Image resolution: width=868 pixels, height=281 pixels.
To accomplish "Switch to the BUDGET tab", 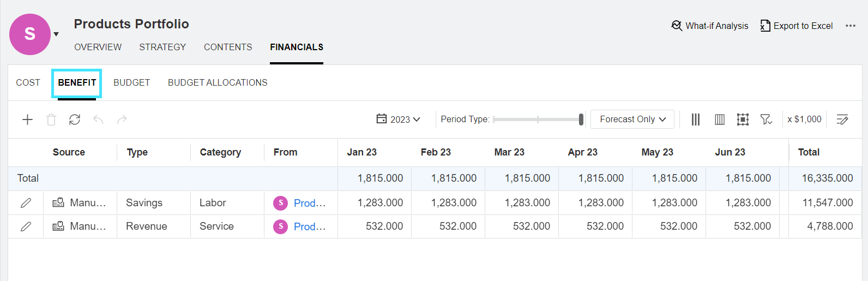I will coord(131,83).
